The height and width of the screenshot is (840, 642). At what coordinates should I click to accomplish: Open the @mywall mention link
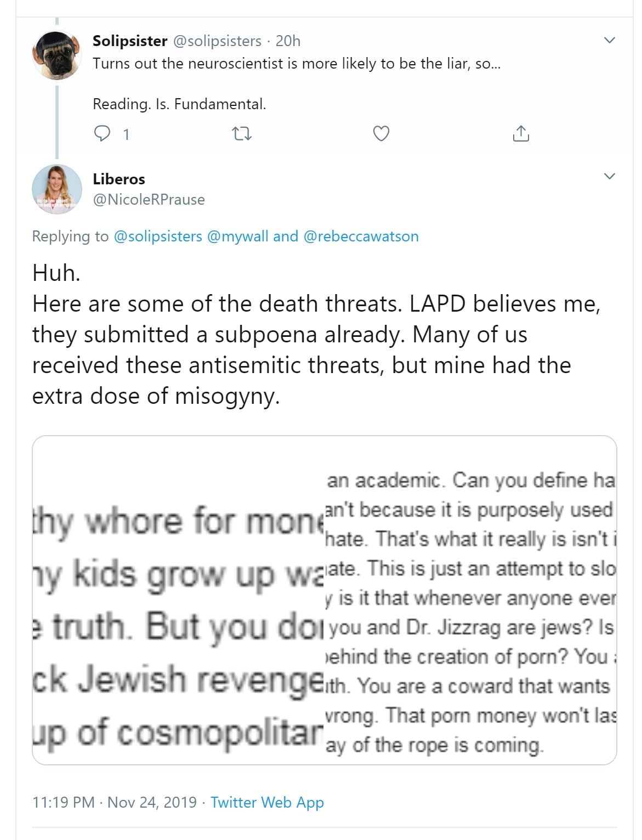pos(238,236)
